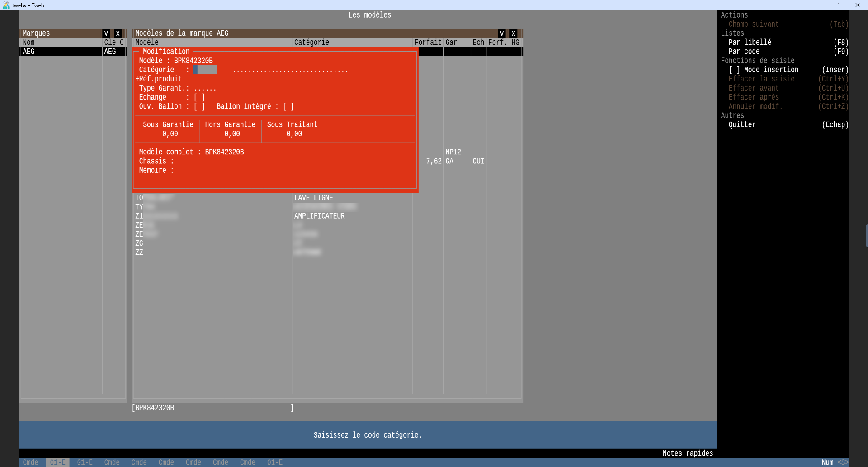Click V icon in Modèles de la marque header
This screenshot has width=868, height=467.
pos(502,33)
